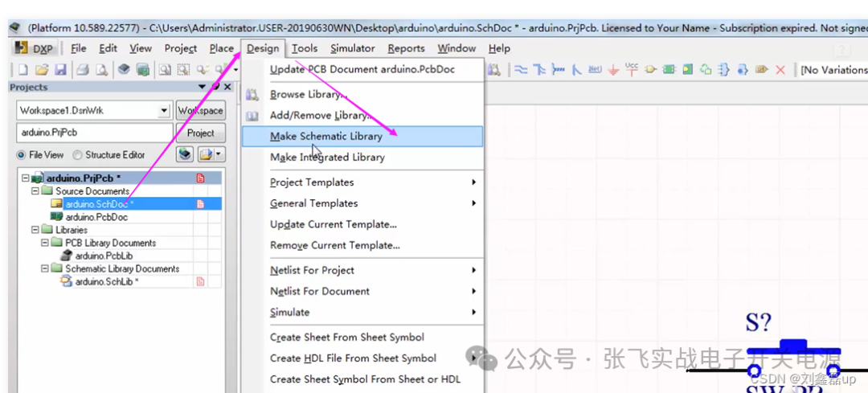Click the Place Sheet Symbol green icon
The width and height of the screenshot is (868, 393).
669,70
